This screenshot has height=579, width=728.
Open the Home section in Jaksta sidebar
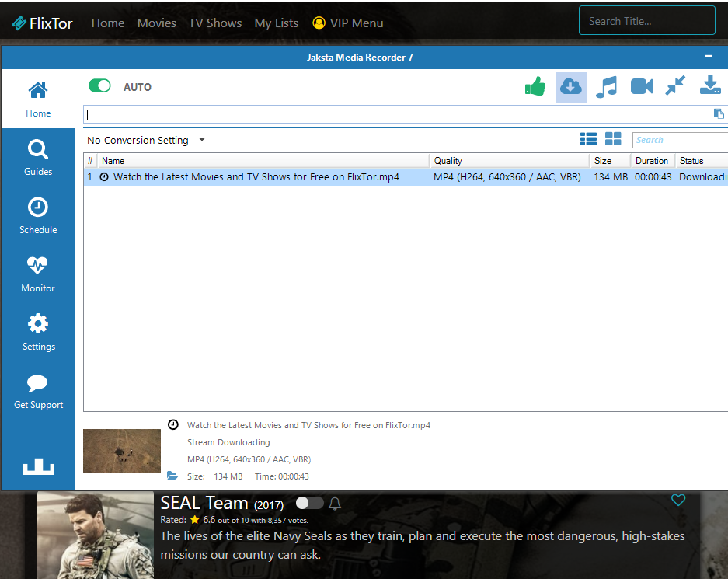point(38,99)
